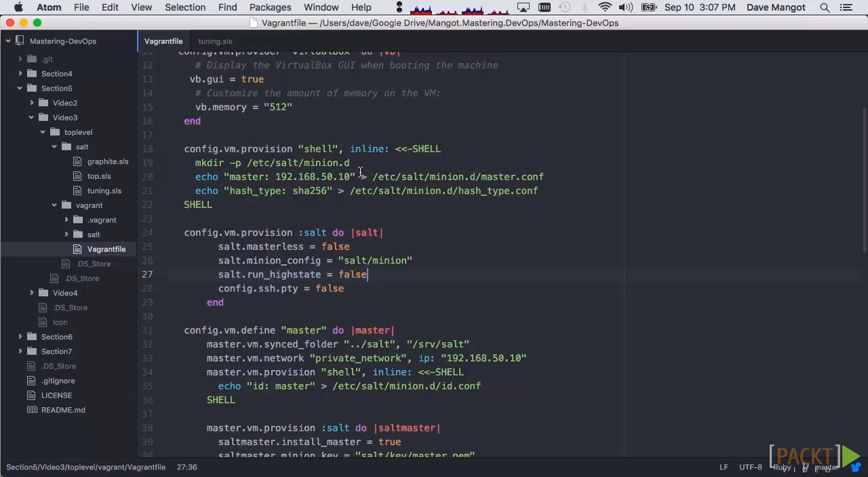Open the Apple menu
This screenshot has height=477, width=868.
tap(18, 7)
